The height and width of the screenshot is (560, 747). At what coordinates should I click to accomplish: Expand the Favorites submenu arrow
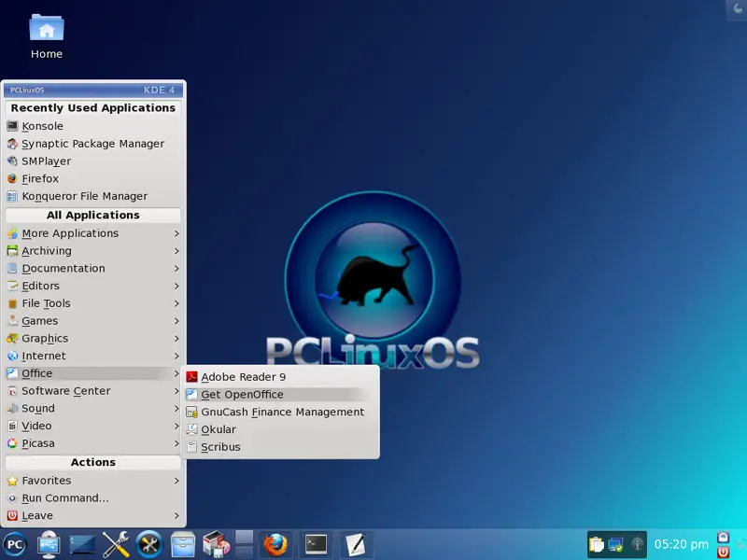tap(176, 481)
